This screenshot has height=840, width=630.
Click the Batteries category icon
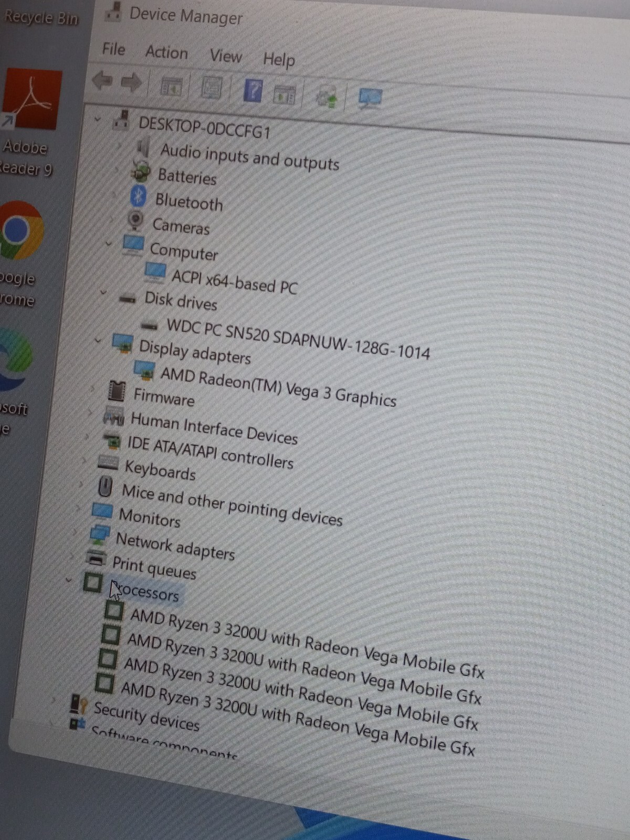tap(140, 171)
